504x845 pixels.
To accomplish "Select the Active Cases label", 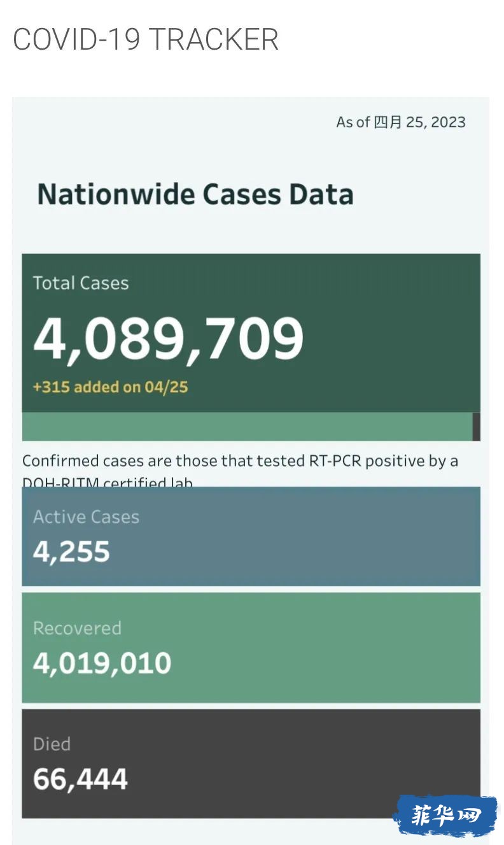I will [86, 516].
